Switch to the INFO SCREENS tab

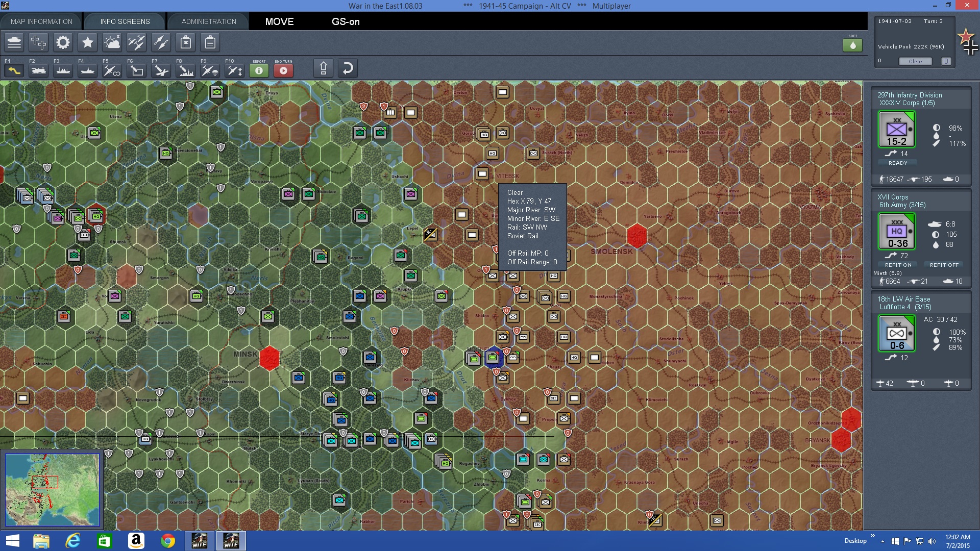click(x=125, y=21)
